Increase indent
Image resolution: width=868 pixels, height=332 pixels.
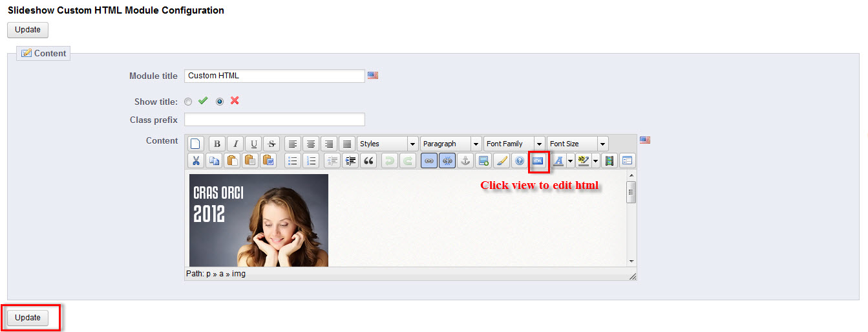point(350,160)
